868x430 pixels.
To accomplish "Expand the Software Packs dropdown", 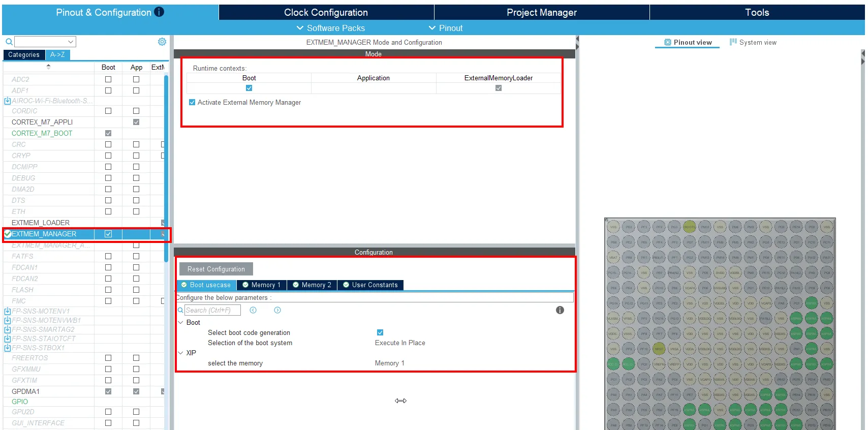I will click(331, 28).
